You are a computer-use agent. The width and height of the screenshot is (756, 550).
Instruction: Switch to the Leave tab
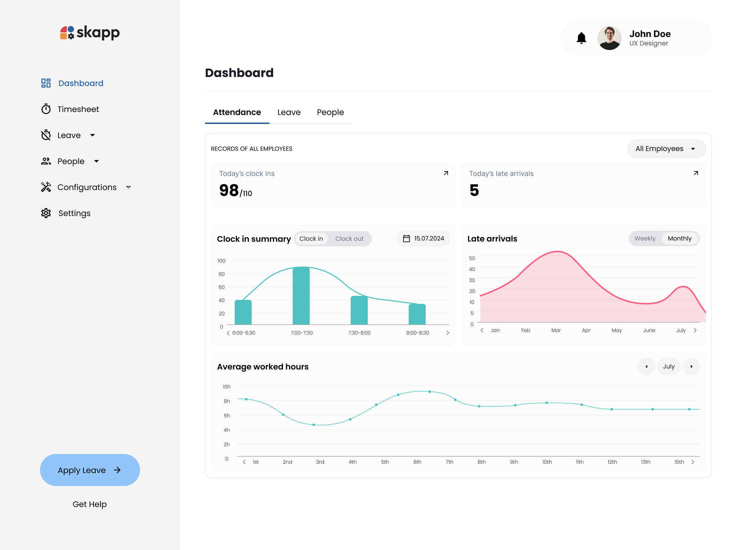(289, 112)
